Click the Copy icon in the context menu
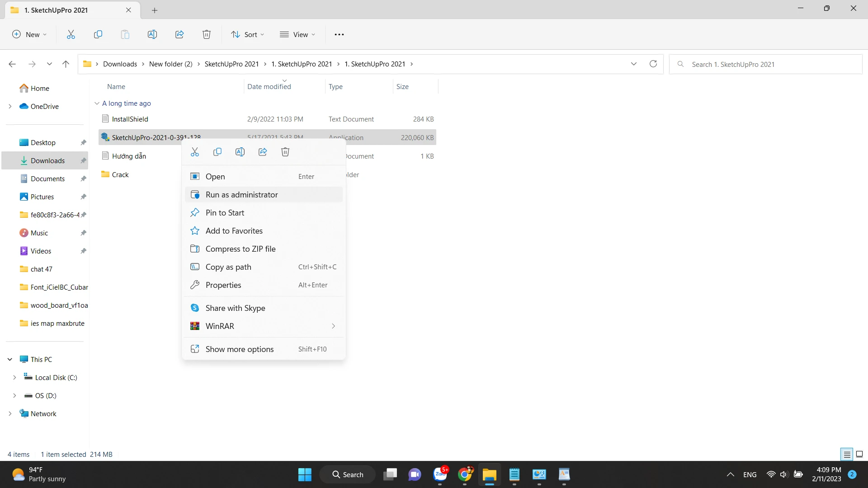The width and height of the screenshot is (868, 488). [x=217, y=152]
